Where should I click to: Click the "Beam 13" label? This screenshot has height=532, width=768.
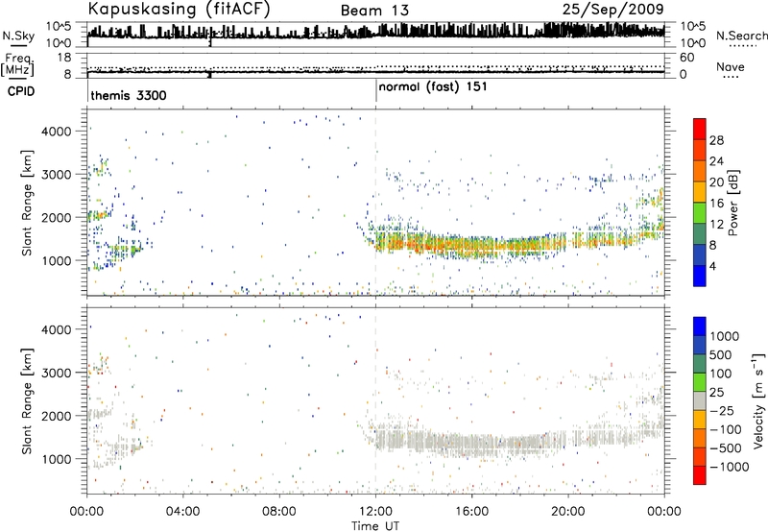[x=374, y=11]
